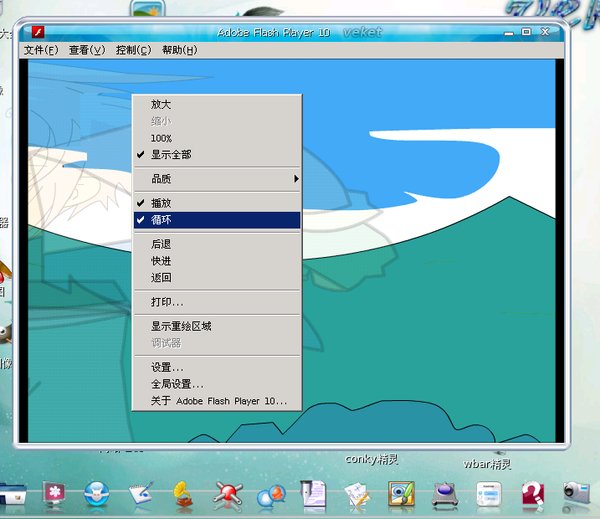Click the Flash logo icon in title bar
This screenshot has height=519, width=600.
(32, 32)
